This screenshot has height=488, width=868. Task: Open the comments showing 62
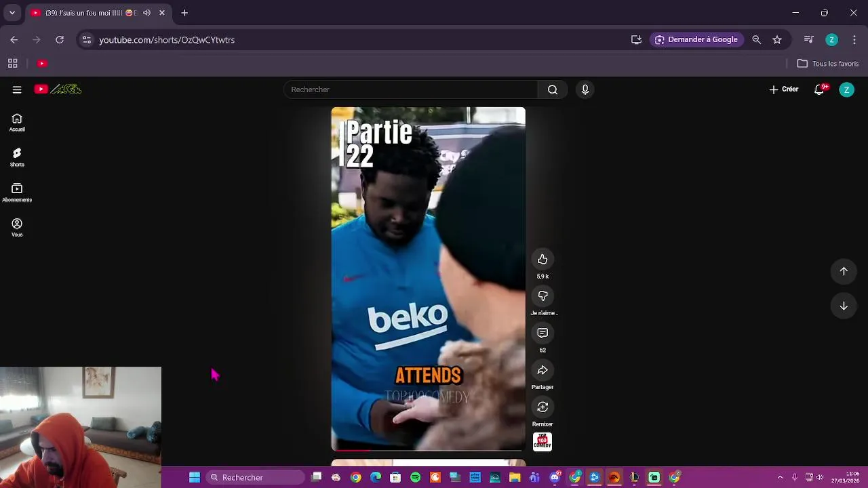542,333
